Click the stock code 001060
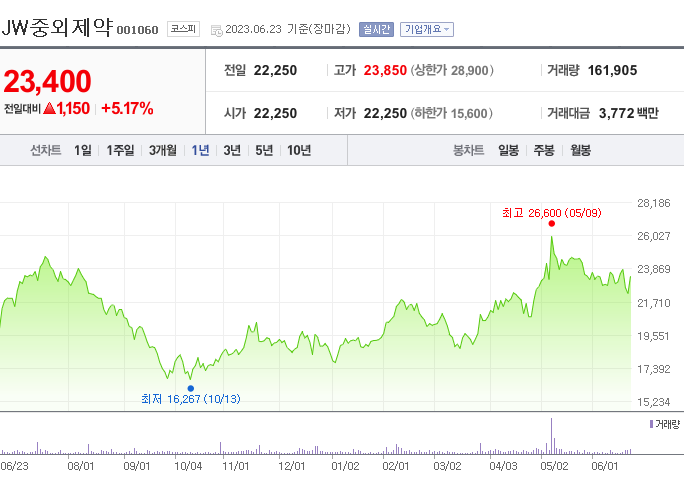 137,30
